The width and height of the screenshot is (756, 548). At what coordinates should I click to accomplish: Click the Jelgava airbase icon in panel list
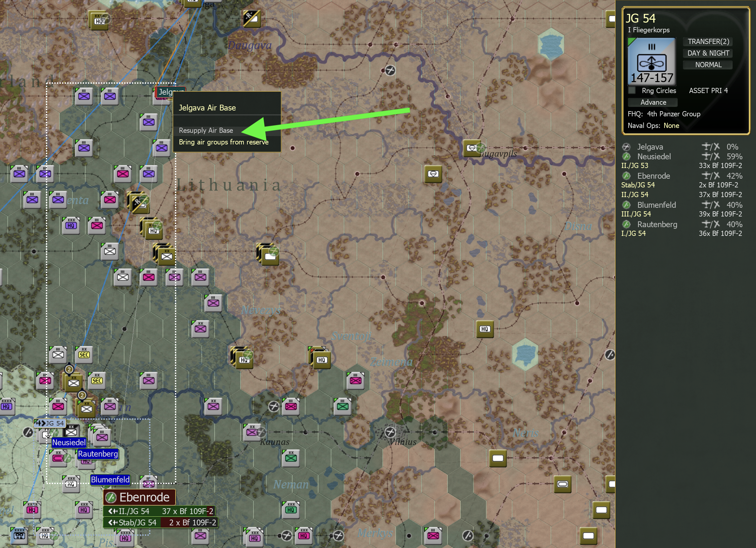coord(626,147)
